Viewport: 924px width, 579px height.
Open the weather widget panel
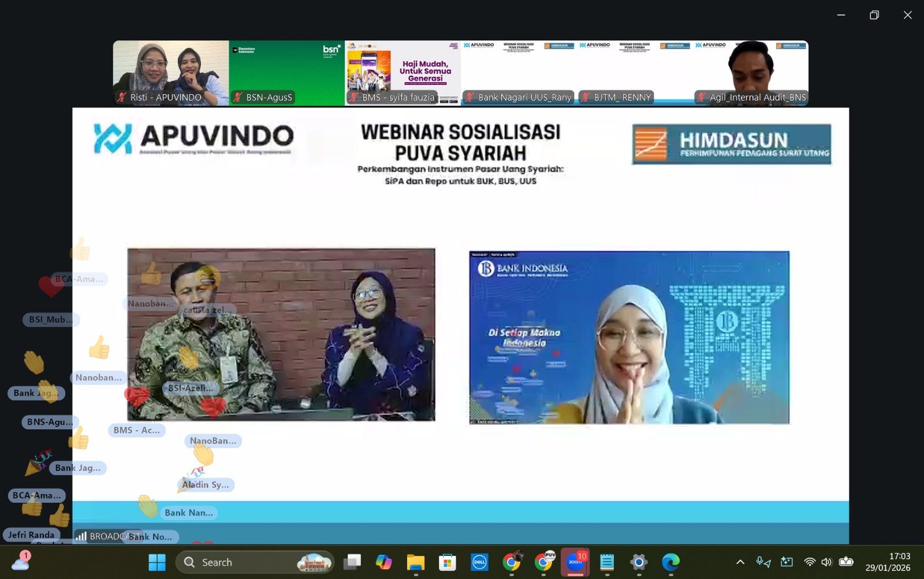tap(21, 561)
